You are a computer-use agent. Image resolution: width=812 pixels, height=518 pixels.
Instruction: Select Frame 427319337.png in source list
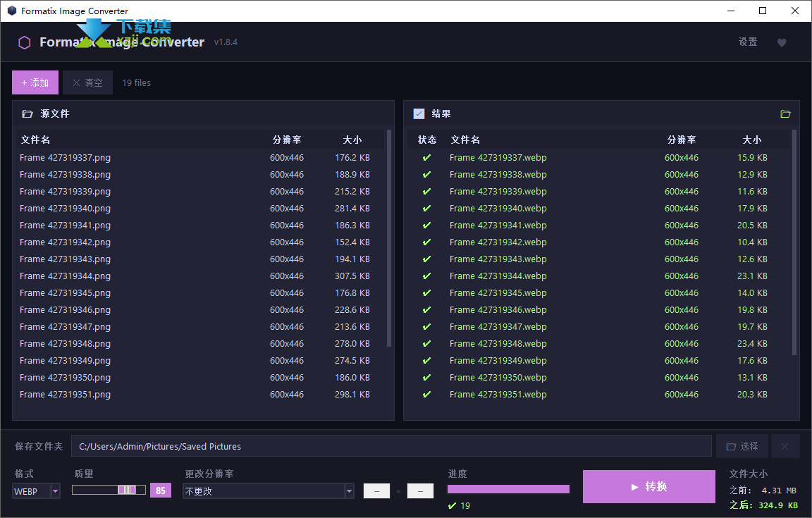[201, 157]
